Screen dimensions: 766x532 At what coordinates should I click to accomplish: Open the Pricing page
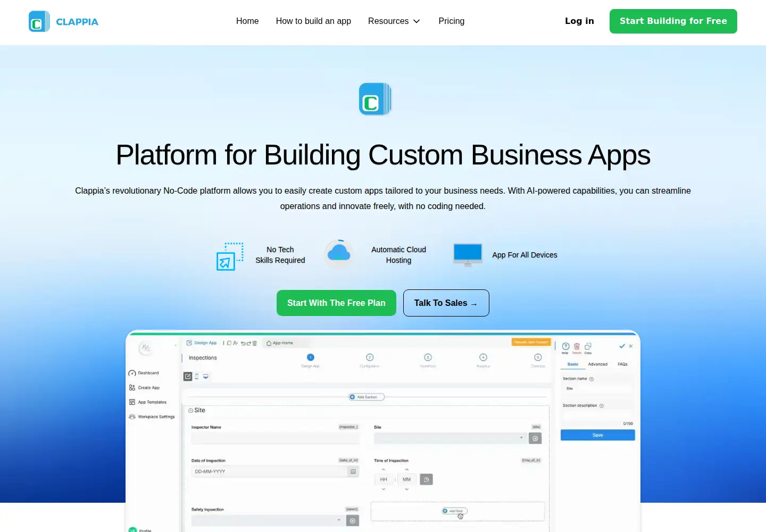pos(451,21)
